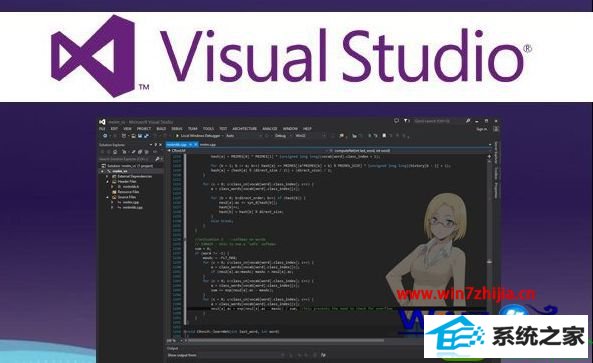Collapse the Source Files folder
The height and width of the screenshot is (363, 593).
107,197
